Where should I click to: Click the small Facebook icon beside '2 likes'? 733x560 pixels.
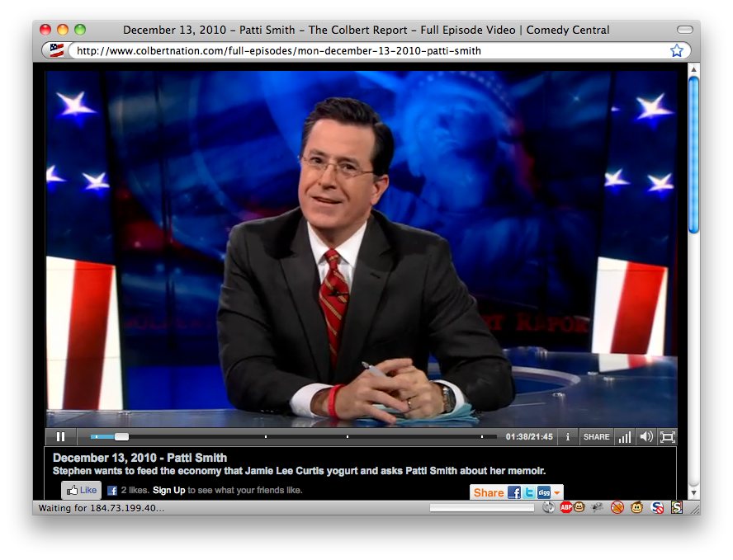(x=112, y=491)
